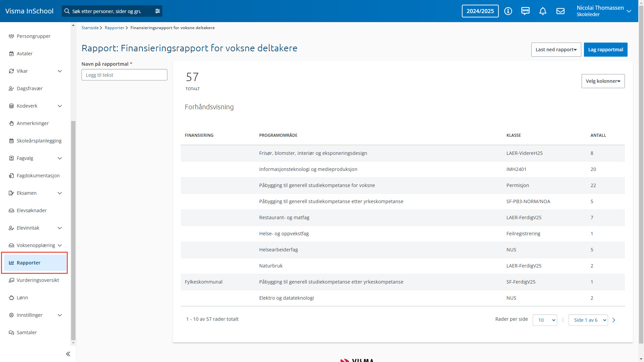The image size is (644, 362).
Task: Click the Fagdokumentasjon icon
Action: click(x=11, y=176)
